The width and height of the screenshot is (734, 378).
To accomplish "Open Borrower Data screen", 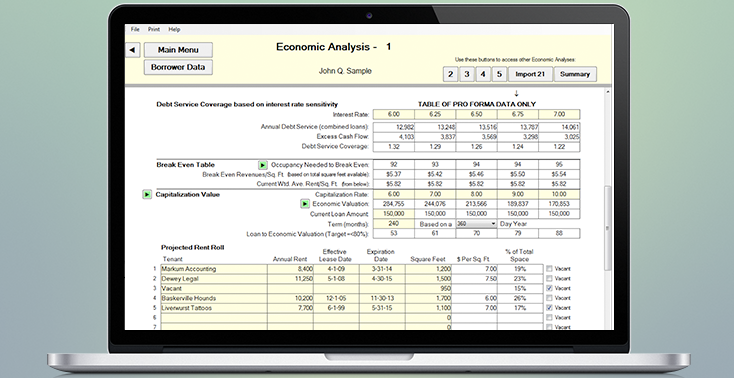I will point(178,67).
